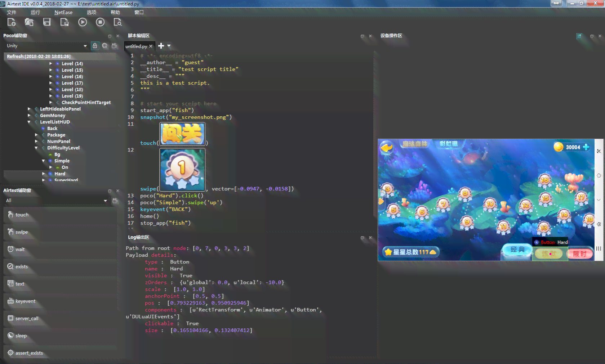Click the device panel connect icon
Screen dimensions: 605x364
[x=579, y=36]
